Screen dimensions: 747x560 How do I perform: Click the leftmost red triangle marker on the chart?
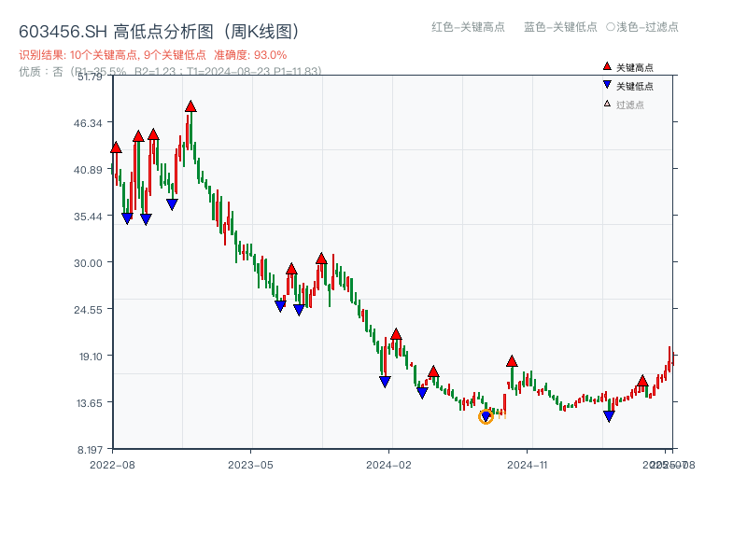[115, 147]
